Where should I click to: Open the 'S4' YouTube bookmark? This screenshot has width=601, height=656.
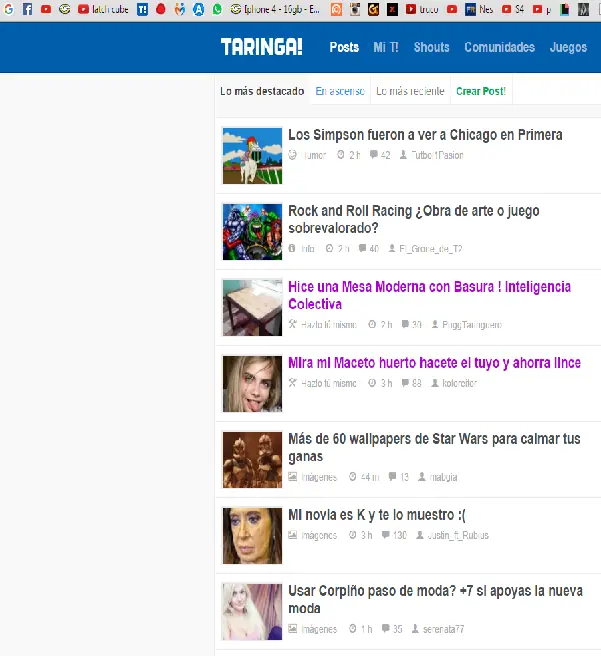point(513,9)
